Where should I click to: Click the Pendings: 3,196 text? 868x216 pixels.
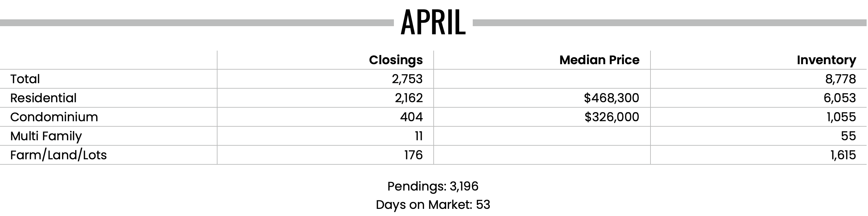tap(433, 186)
